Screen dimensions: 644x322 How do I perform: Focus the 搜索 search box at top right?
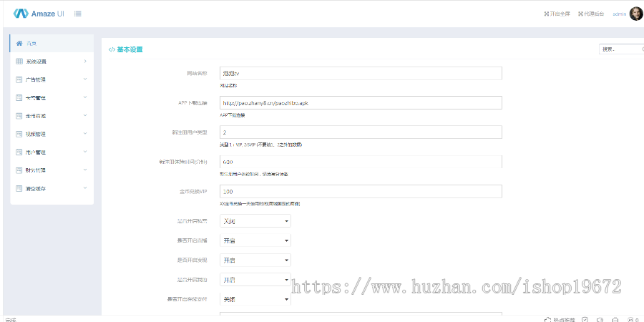(x=621, y=49)
